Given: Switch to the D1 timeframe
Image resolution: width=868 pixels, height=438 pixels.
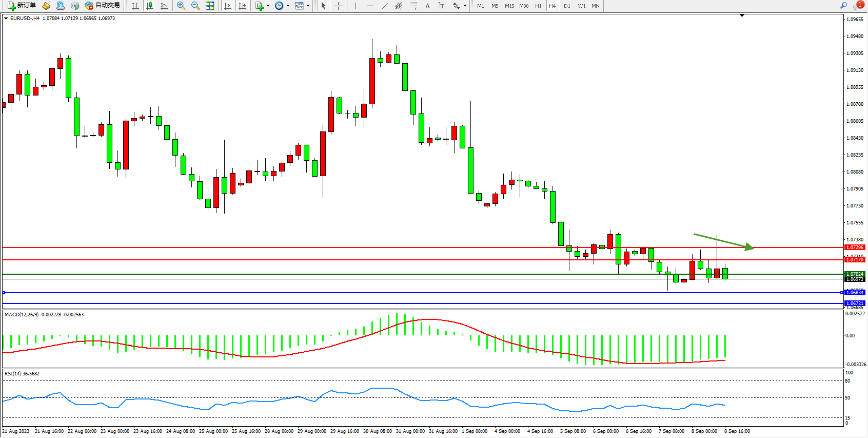Looking at the screenshot, I should pos(567,6).
